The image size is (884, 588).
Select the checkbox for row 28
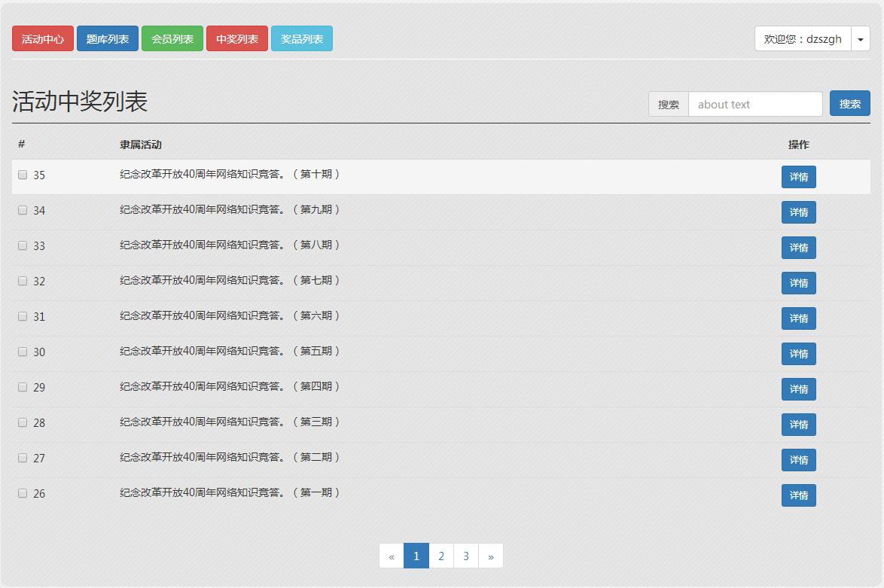(x=23, y=422)
